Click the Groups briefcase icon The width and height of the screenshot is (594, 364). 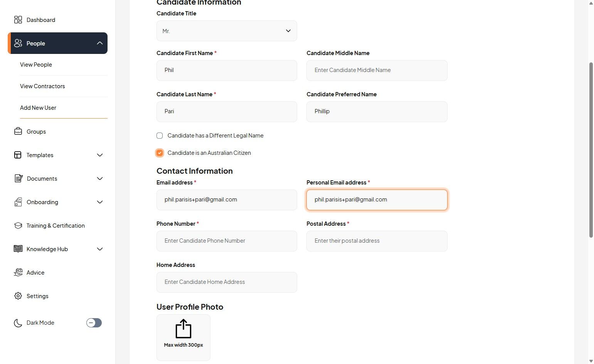tap(18, 131)
